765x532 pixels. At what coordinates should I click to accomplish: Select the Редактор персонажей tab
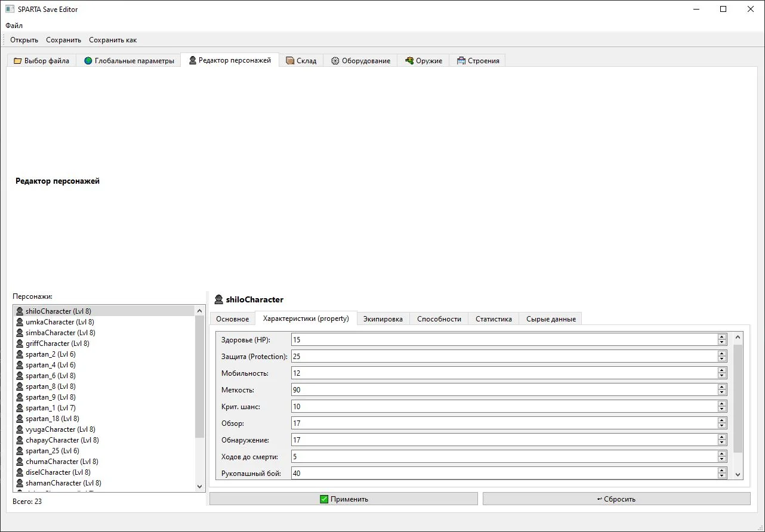(230, 60)
